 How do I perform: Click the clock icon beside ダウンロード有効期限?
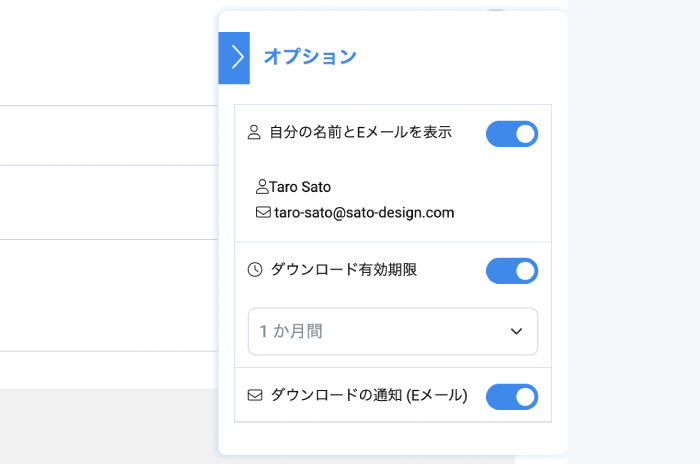pos(255,269)
